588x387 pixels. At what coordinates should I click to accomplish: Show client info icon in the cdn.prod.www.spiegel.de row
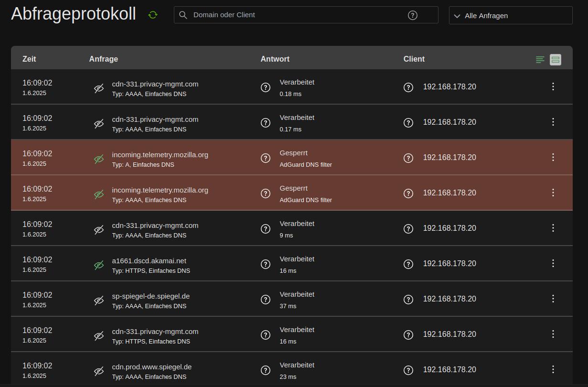(x=408, y=370)
